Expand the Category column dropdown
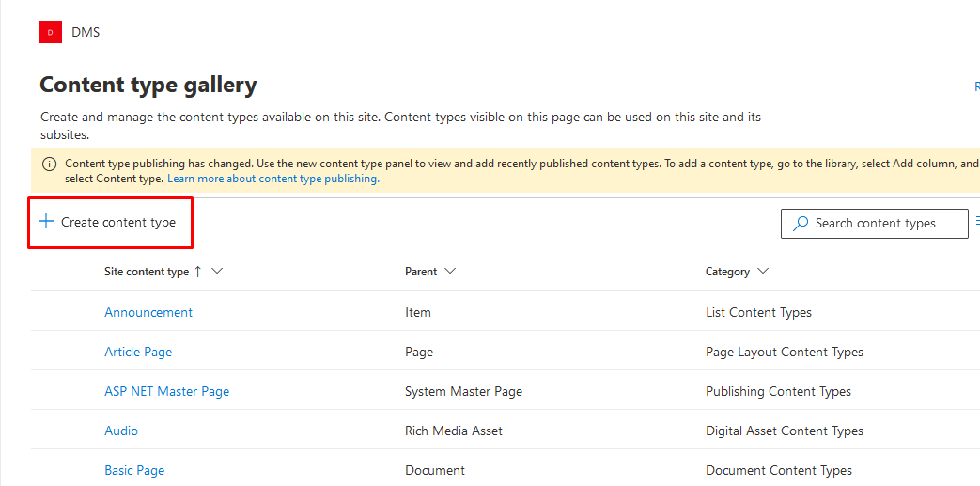Image resolution: width=980 pixels, height=486 pixels. pos(762,272)
